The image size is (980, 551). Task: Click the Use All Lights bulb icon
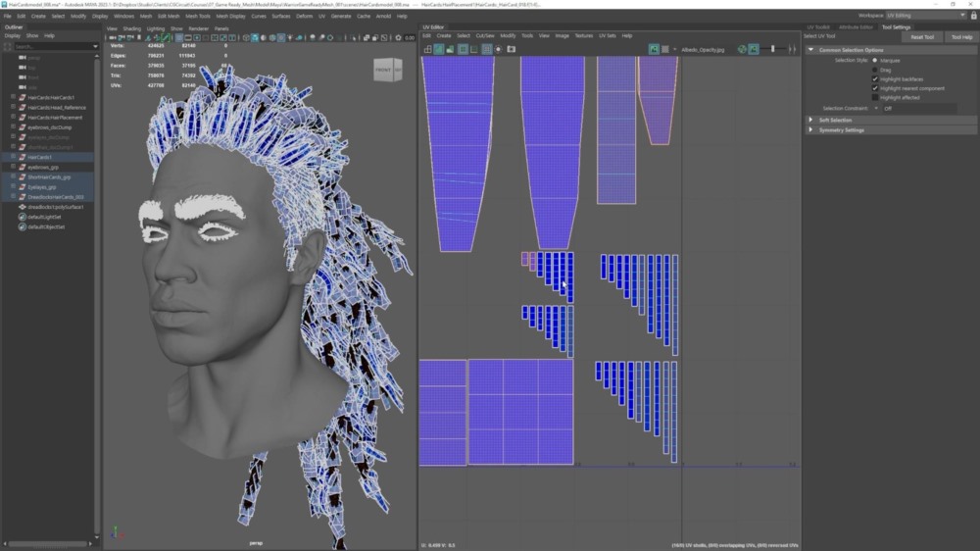click(x=290, y=37)
